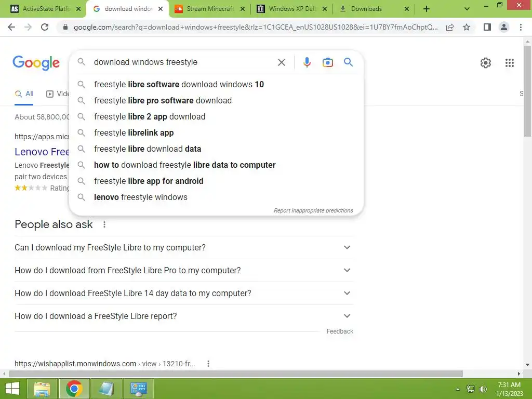This screenshot has height=399, width=532.
Task: Open tab search dropdown arrow
Action: tap(467, 9)
